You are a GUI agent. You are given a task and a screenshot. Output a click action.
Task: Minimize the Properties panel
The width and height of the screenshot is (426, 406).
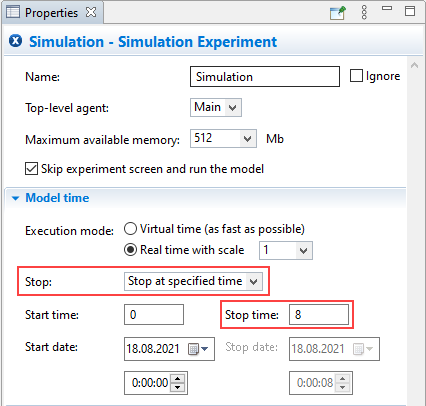coord(387,8)
